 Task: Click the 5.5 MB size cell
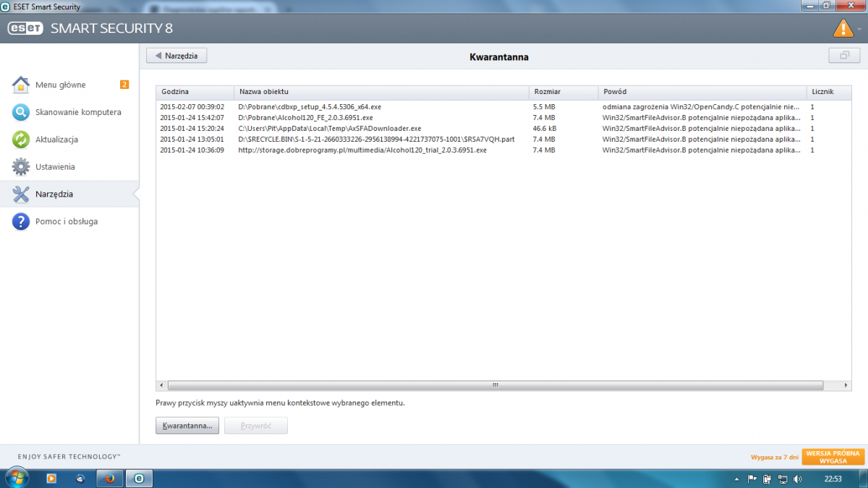tap(544, 106)
